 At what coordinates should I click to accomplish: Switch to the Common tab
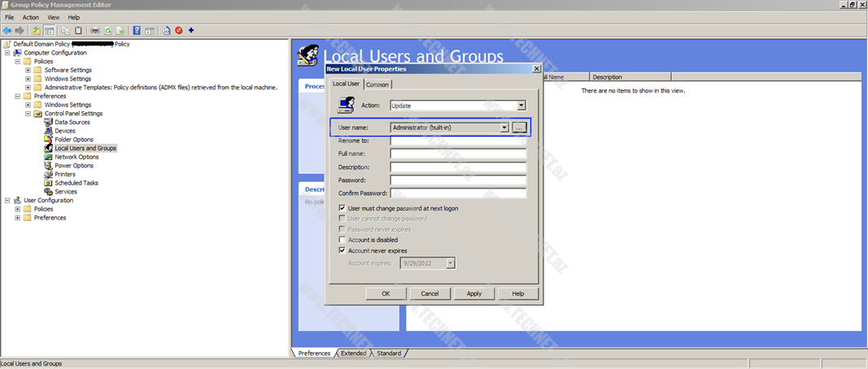[x=377, y=85]
